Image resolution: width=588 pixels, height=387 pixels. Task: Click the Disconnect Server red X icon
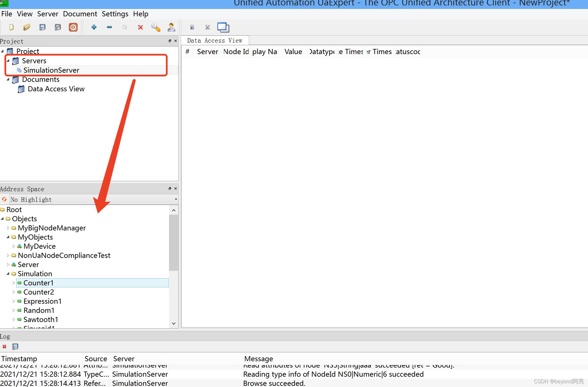pos(140,27)
